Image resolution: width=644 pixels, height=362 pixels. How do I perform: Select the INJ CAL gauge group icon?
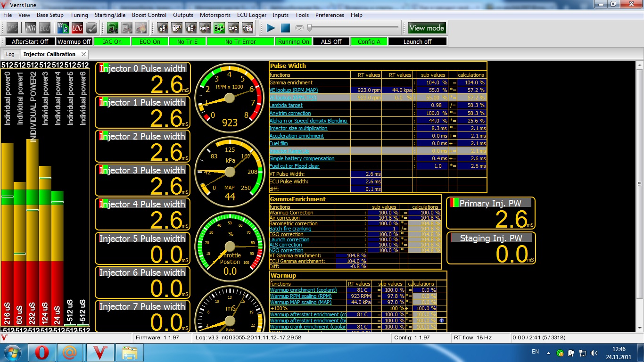(x=219, y=28)
